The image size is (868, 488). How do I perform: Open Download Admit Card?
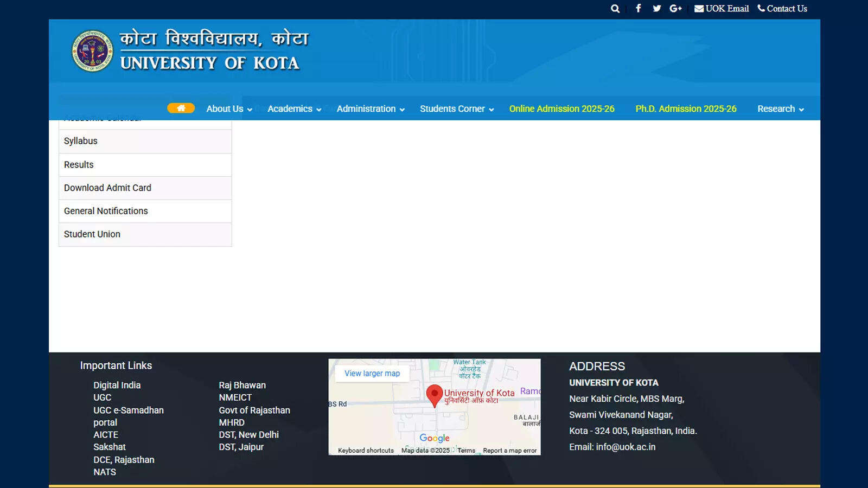point(145,188)
